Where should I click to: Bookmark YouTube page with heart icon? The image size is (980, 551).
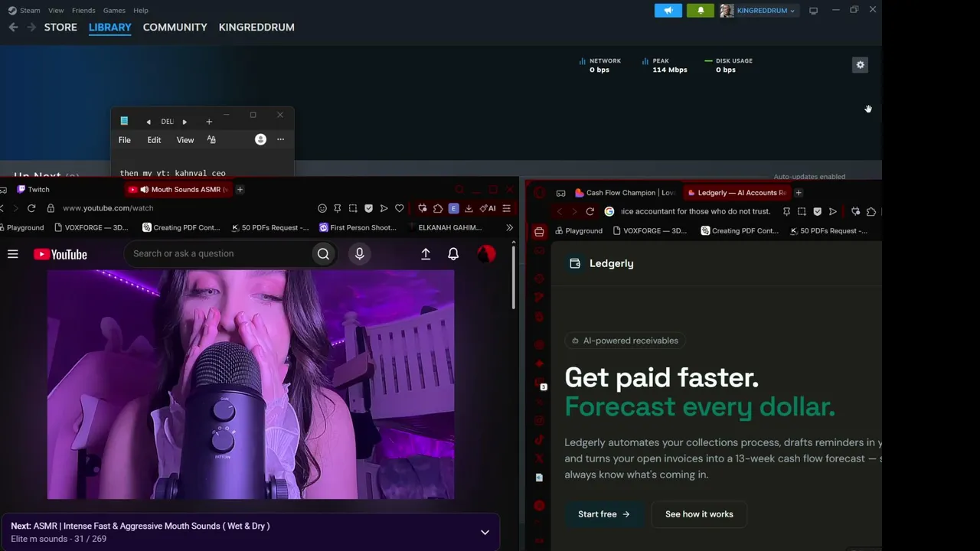click(399, 208)
